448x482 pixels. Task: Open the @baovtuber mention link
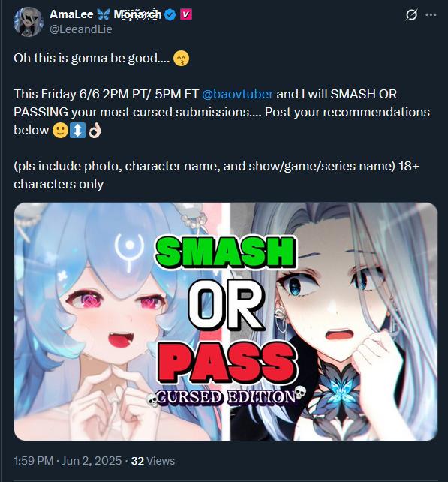pos(238,94)
